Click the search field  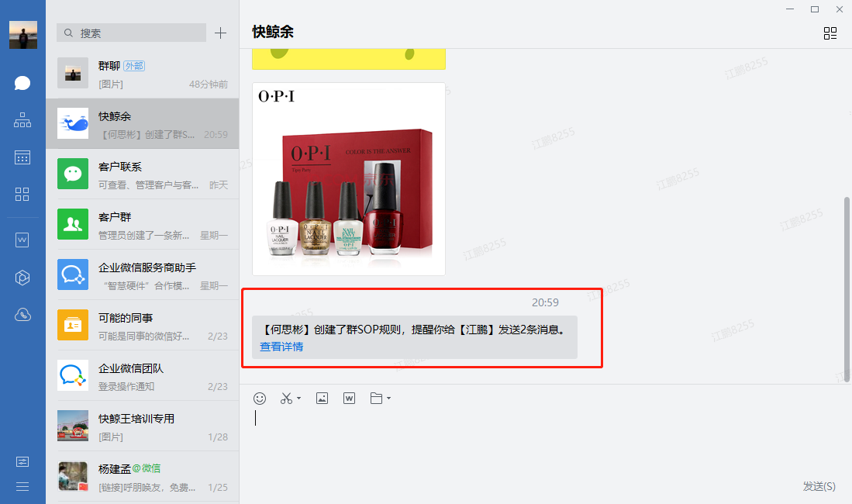132,33
